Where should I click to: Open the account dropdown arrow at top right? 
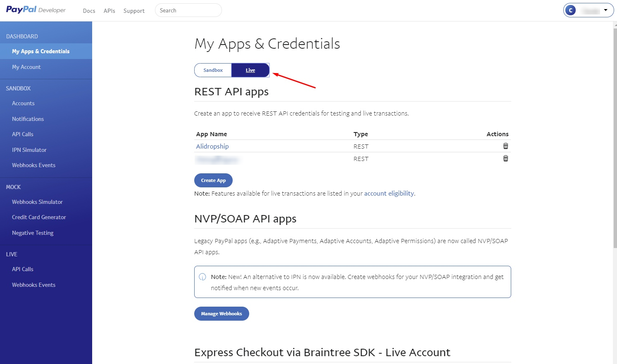(x=605, y=10)
